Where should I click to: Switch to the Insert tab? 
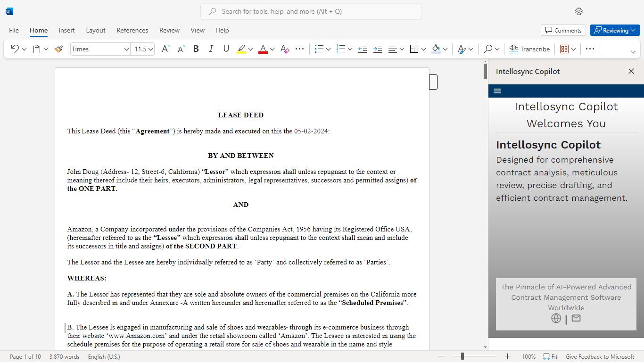coord(66,30)
